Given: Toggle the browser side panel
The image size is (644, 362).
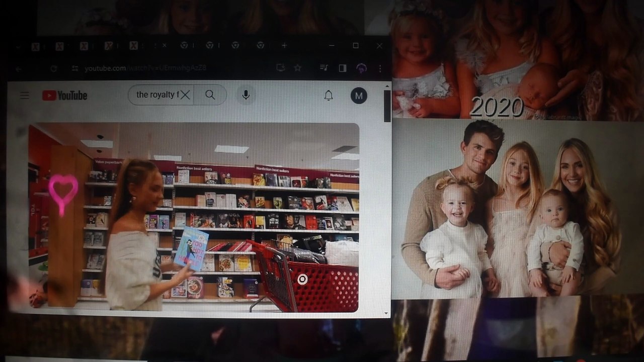Looking at the screenshot, I should 342,68.
